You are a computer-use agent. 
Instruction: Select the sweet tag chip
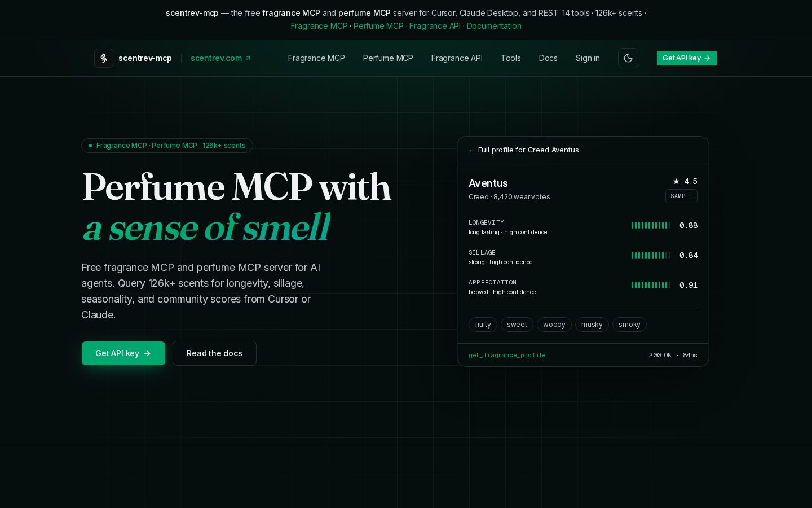[517, 325]
